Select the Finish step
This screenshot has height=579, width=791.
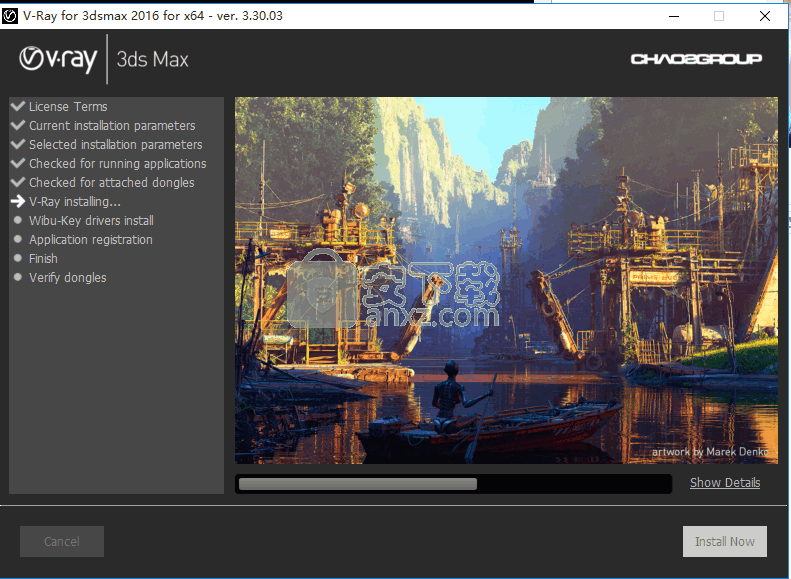43,259
